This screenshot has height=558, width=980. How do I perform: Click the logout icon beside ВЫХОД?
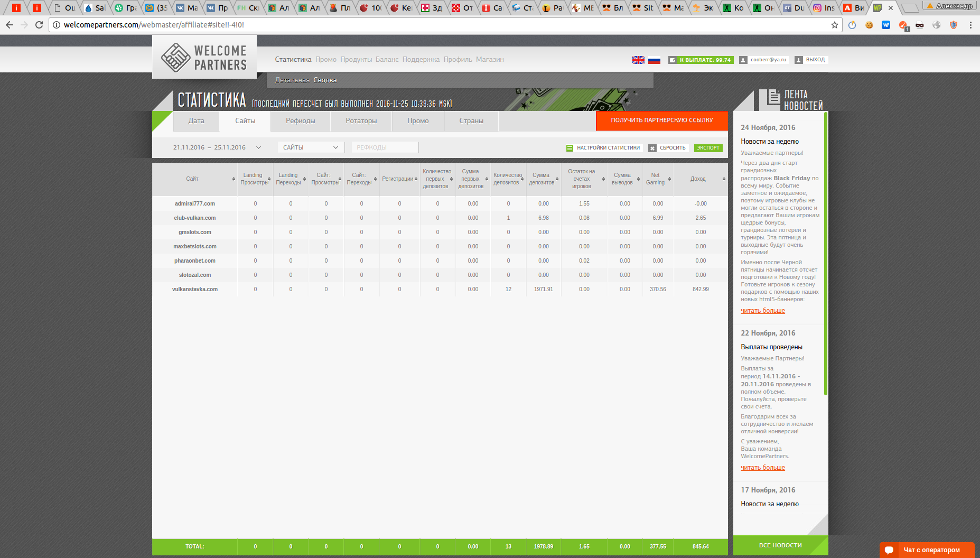tap(799, 60)
